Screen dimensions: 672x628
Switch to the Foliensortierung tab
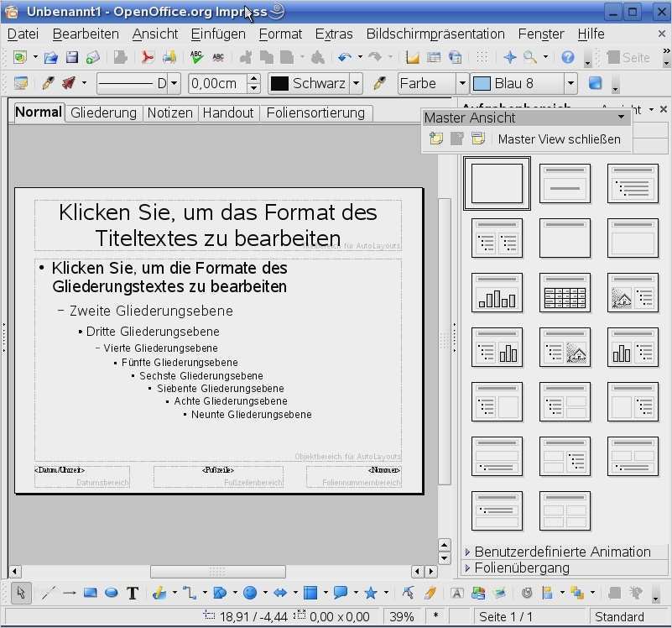click(x=316, y=113)
